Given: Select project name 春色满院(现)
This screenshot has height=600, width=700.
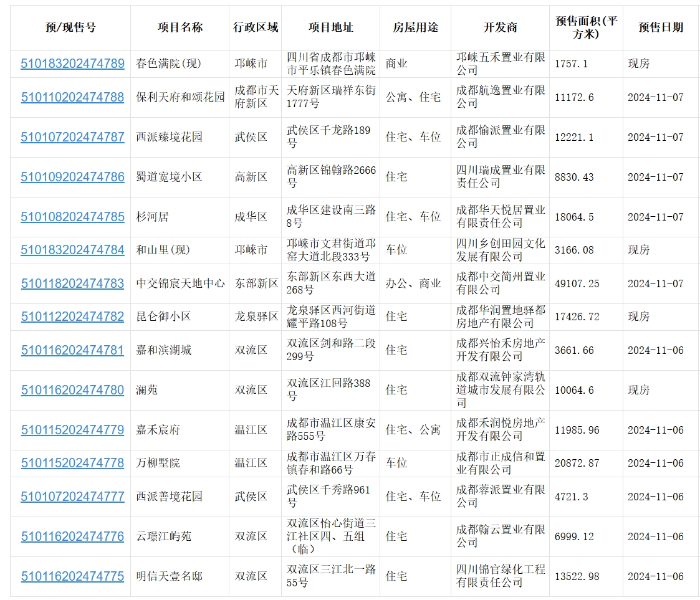Looking at the screenshot, I should pyautogui.click(x=168, y=64).
